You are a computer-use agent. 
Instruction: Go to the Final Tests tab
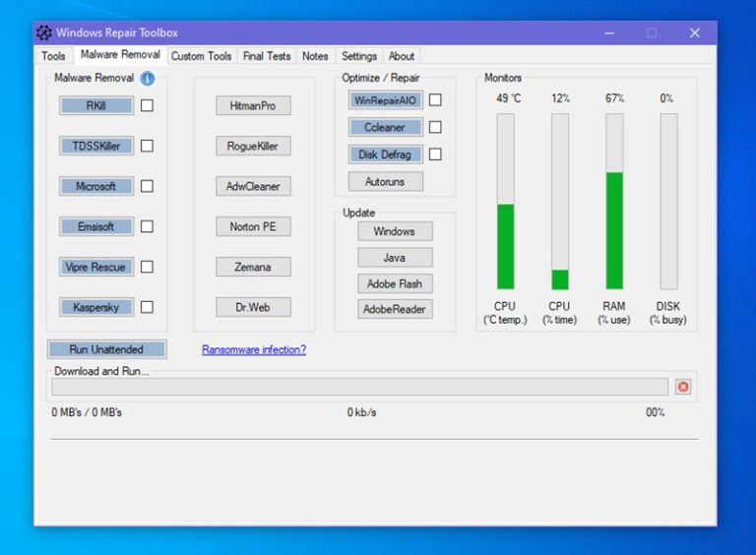(x=267, y=56)
